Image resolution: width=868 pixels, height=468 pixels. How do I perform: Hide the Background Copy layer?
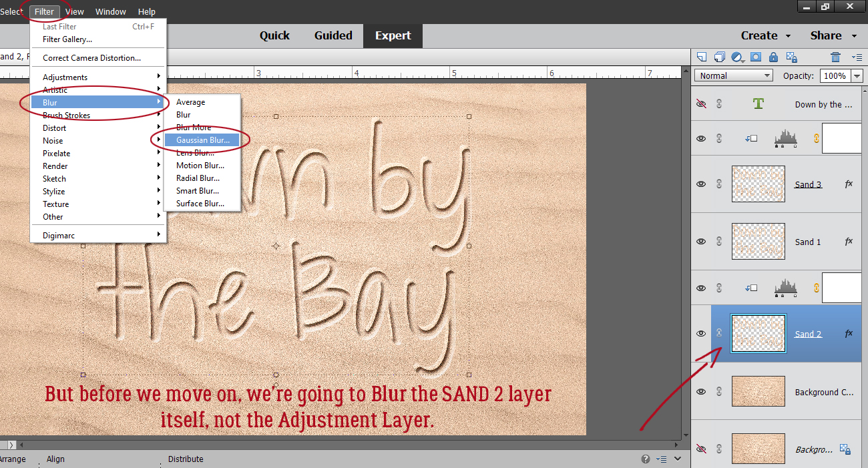[x=701, y=392]
